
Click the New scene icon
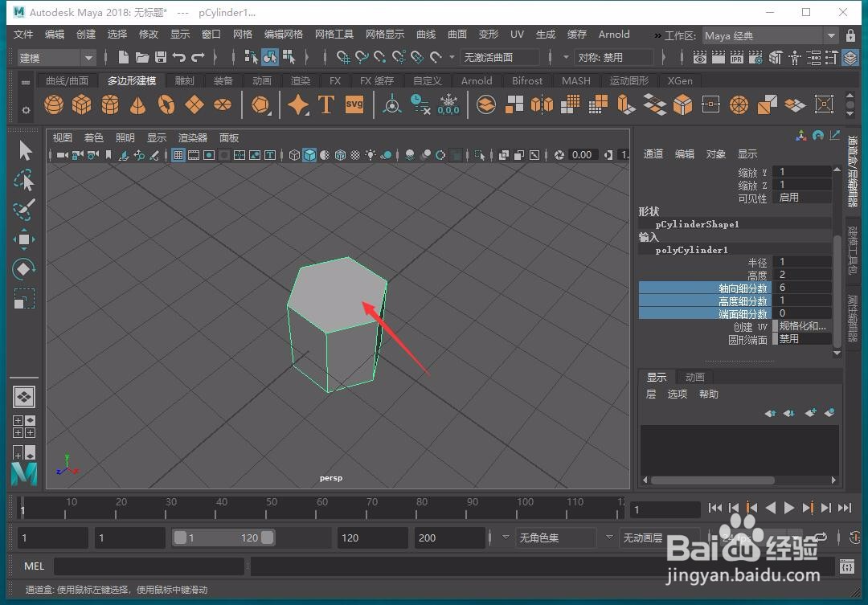pyautogui.click(x=124, y=57)
